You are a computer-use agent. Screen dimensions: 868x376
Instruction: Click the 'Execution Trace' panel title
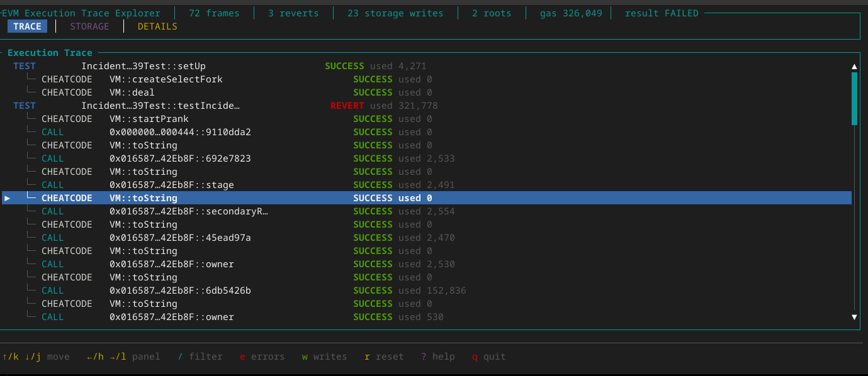click(50, 53)
